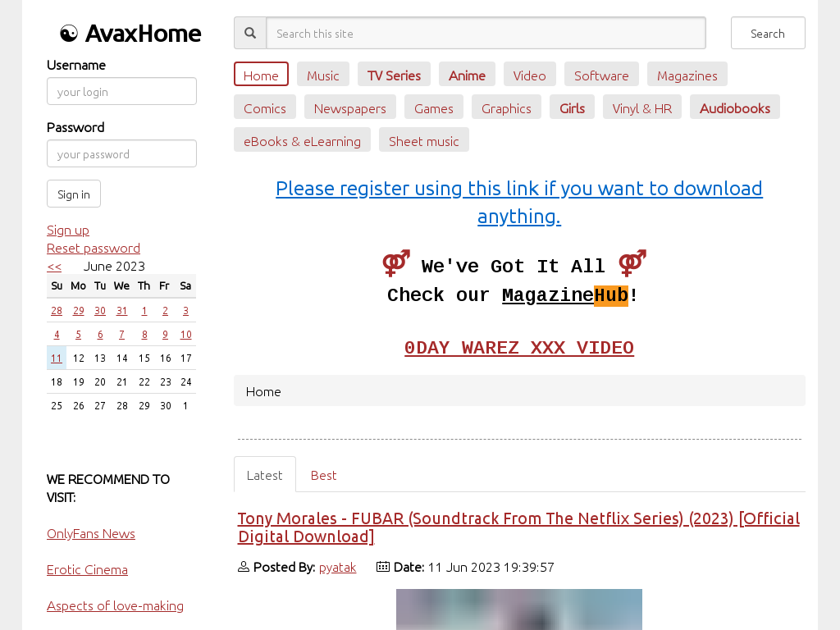Switch to the Latest tab
840x630 pixels.
(x=265, y=475)
